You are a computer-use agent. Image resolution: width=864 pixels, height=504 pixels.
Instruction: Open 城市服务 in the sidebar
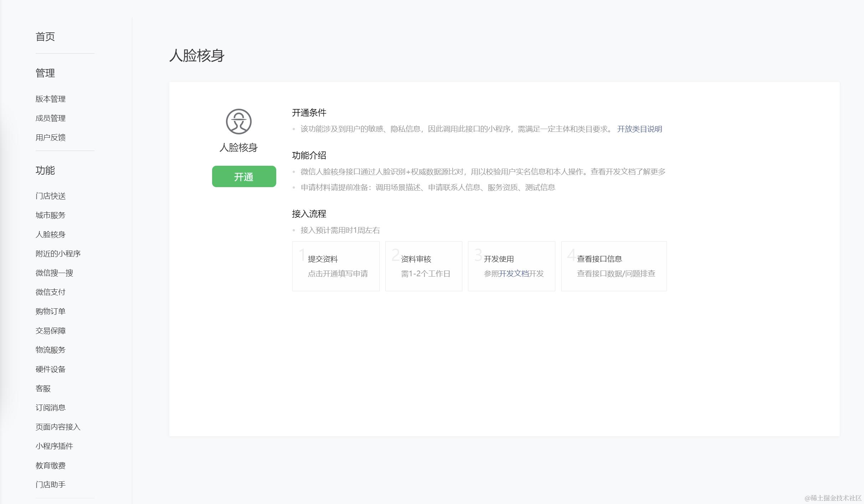point(51,215)
